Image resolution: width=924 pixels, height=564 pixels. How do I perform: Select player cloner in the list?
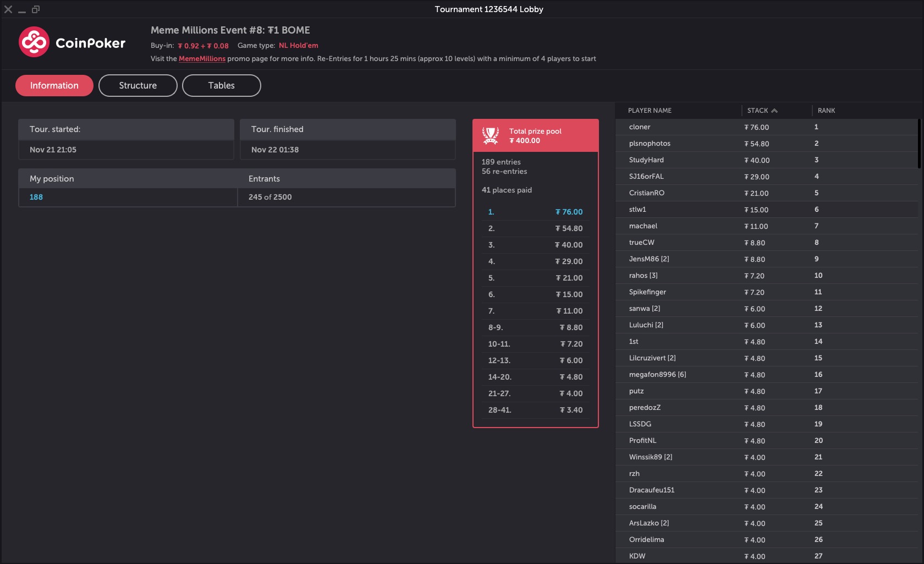640,127
